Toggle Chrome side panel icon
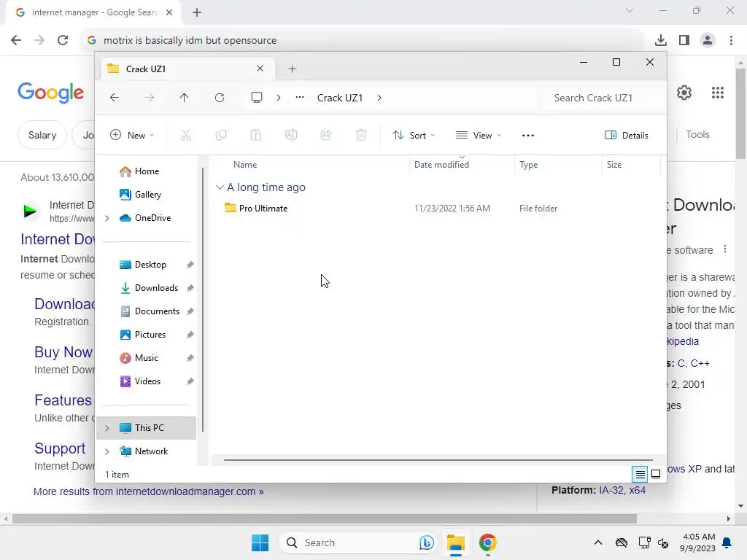Viewport: 747px width, 560px height. [x=684, y=40]
